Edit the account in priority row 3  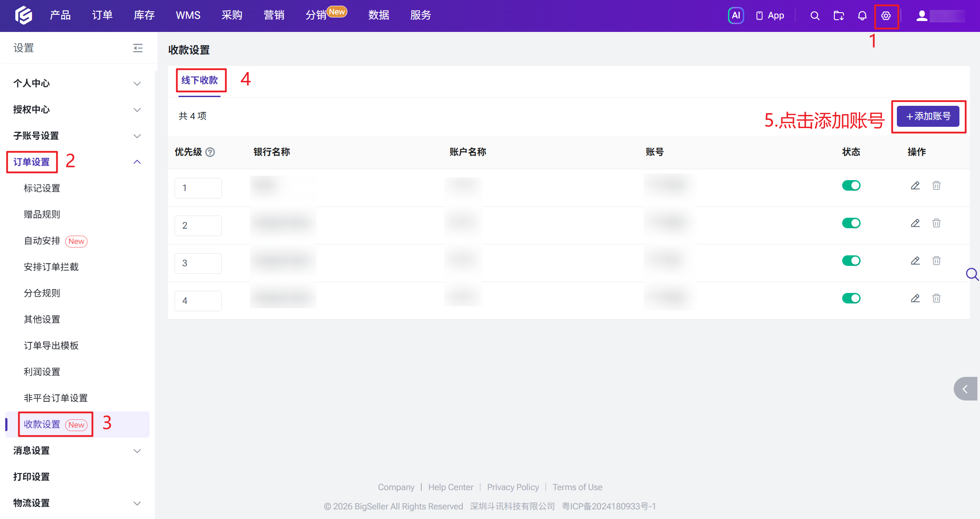[915, 261]
